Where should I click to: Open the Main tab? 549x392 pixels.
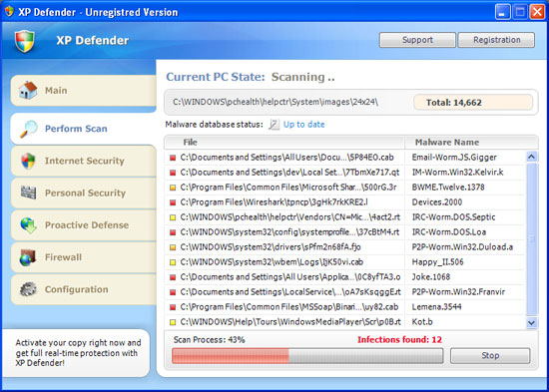click(x=83, y=91)
